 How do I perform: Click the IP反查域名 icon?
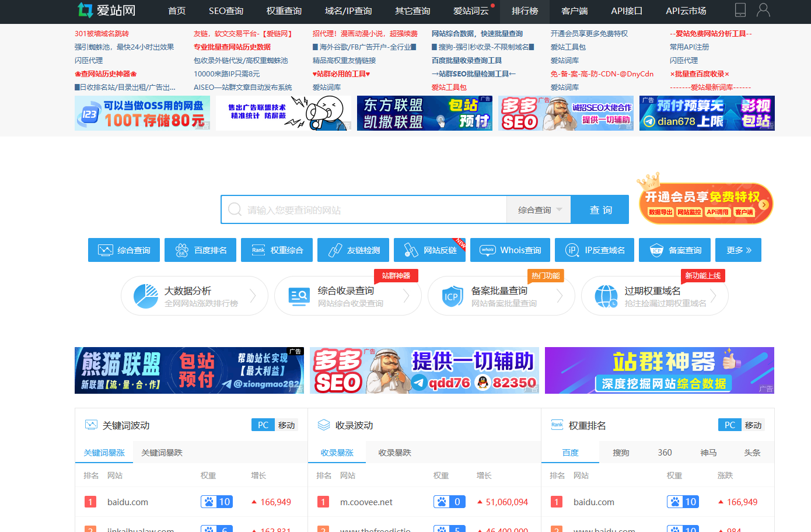(572, 250)
